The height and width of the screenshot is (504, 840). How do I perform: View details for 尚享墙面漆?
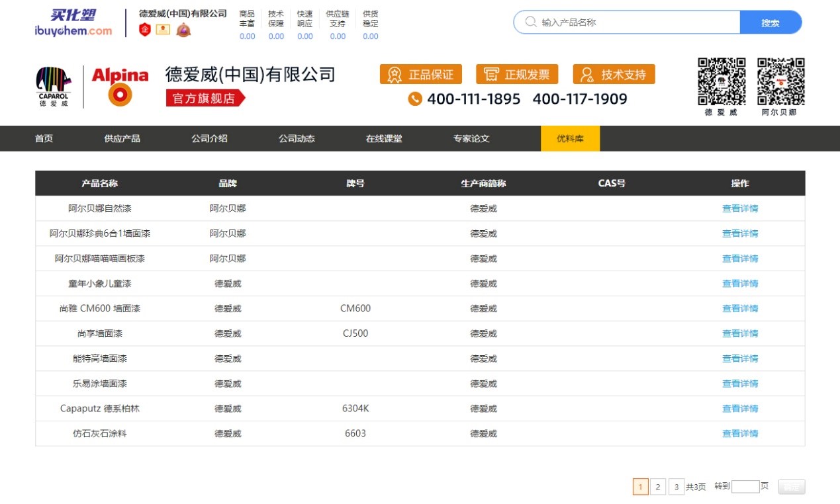pyautogui.click(x=740, y=333)
